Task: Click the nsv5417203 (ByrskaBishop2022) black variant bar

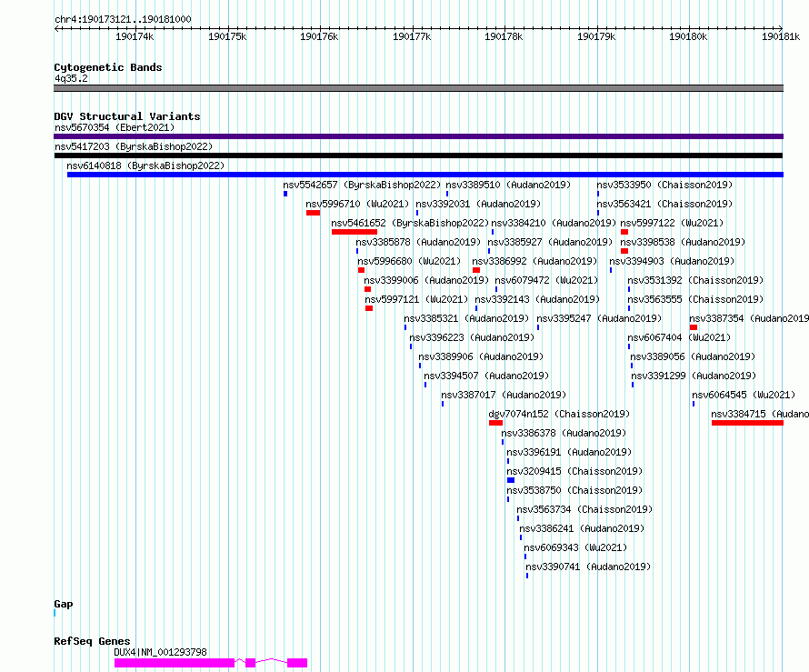Action: pos(418,155)
